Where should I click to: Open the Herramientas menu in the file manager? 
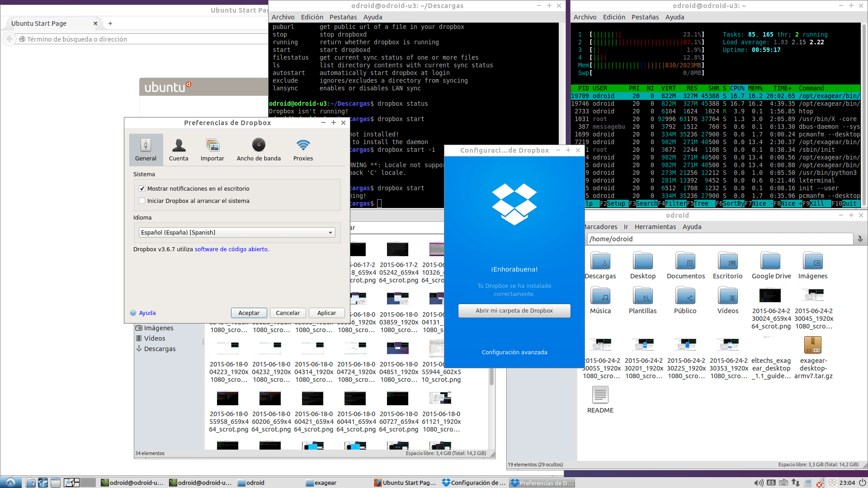point(655,226)
